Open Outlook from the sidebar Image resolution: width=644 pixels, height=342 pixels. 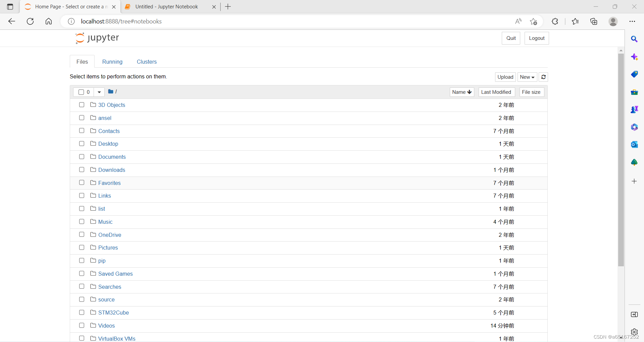coord(634,145)
